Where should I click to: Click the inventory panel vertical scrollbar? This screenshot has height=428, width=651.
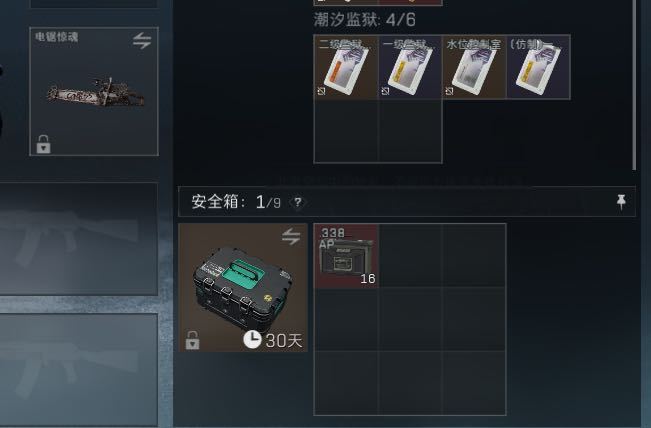pyautogui.click(x=634, y=85)
